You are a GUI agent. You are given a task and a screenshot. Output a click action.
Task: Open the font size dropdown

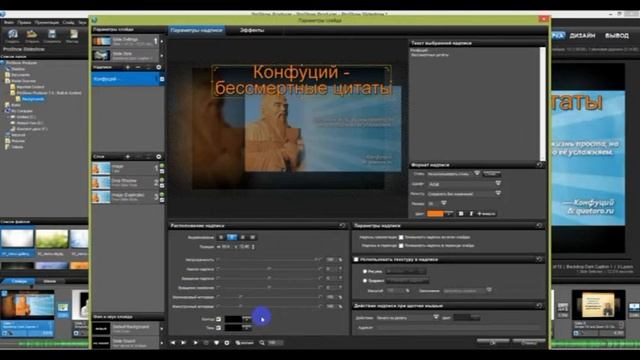point(437,203)
